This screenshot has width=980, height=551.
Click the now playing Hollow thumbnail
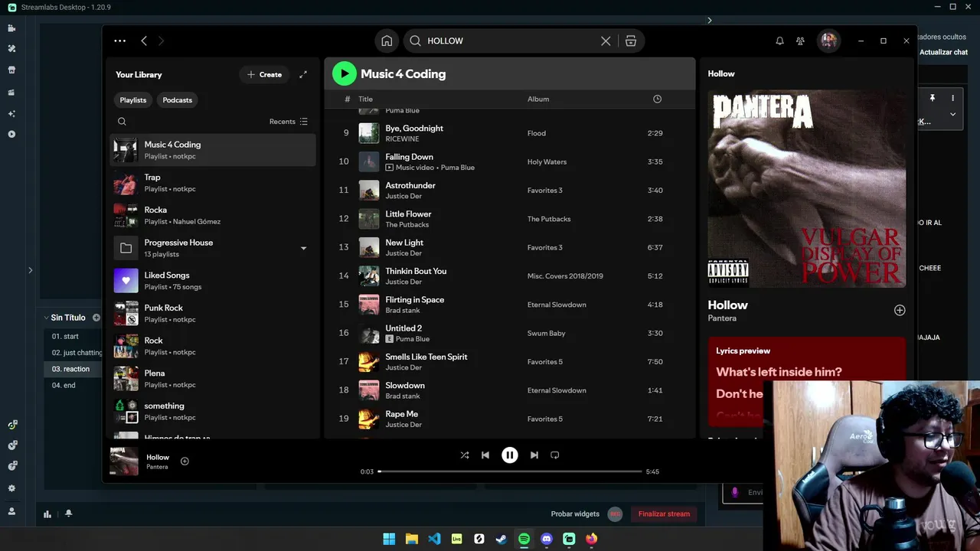point(124,461)
